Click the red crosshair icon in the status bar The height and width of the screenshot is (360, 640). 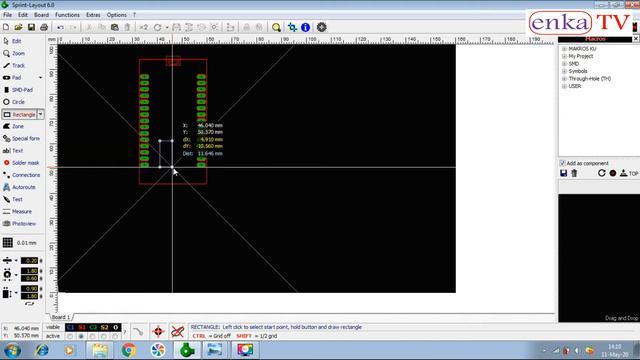click(158, 331)
